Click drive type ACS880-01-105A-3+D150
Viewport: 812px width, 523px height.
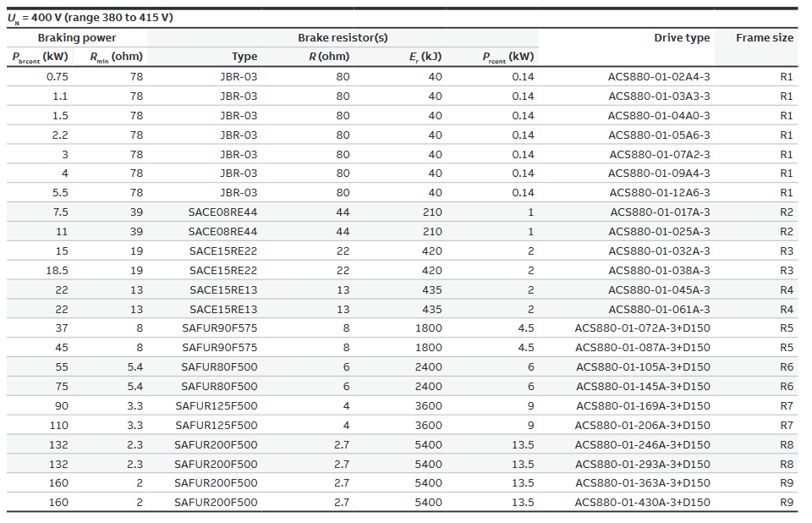643,367
